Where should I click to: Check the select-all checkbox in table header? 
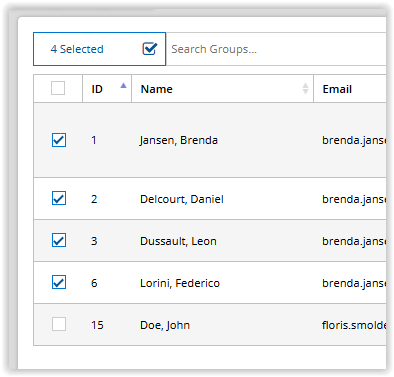point(58,88)
